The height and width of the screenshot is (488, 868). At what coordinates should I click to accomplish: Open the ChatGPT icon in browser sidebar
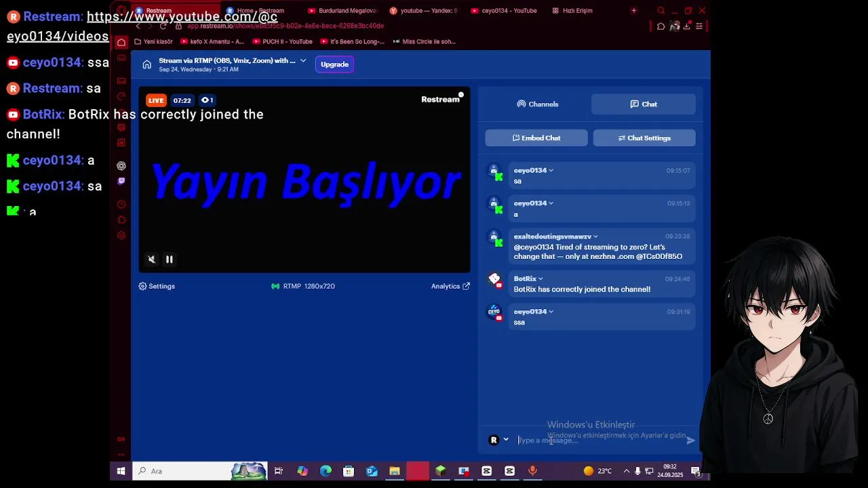(121, 166)
